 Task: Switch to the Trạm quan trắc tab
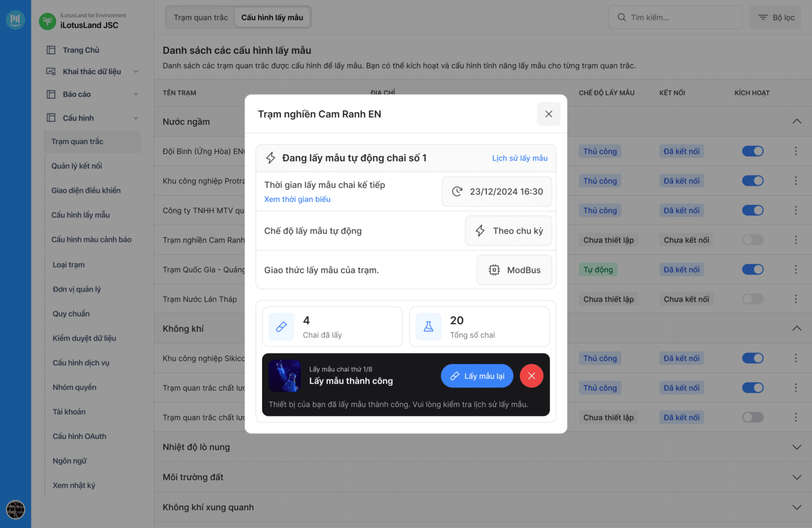point(201,17)
